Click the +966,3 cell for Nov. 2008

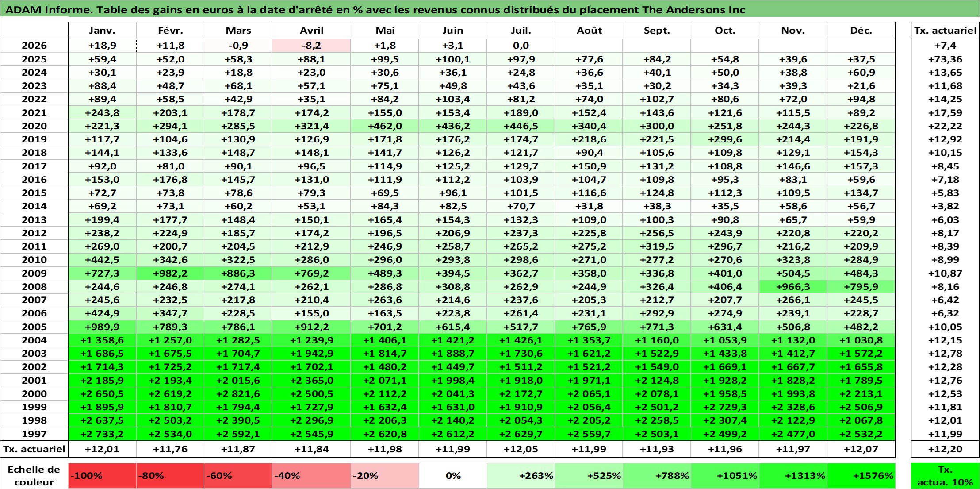[x=793, y=287]
